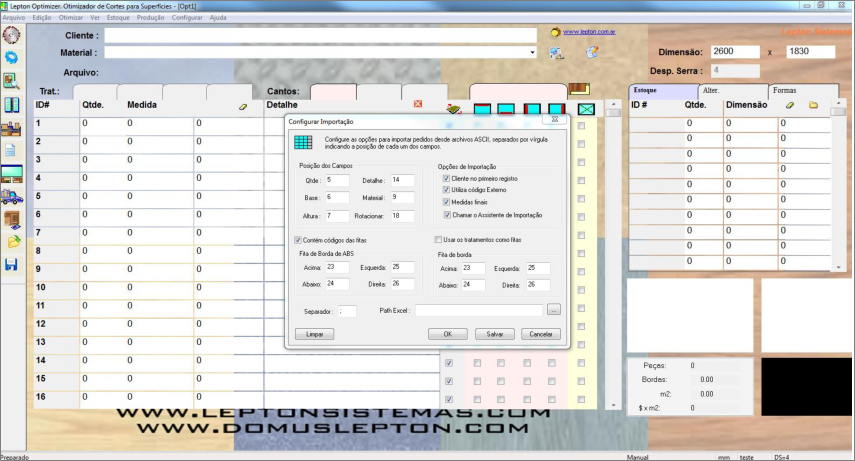Select the right edge banding icon
Viewport: 855px width, 461px height.
[556, 109]
